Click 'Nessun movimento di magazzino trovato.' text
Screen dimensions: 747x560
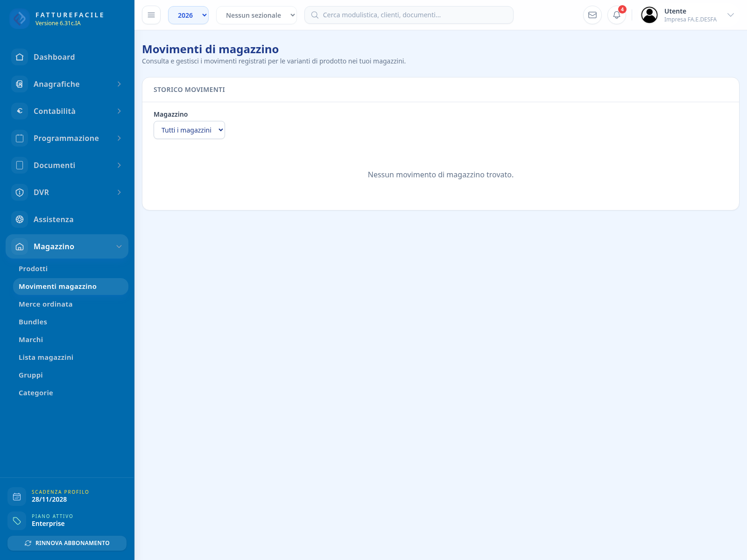coord(441,175)
